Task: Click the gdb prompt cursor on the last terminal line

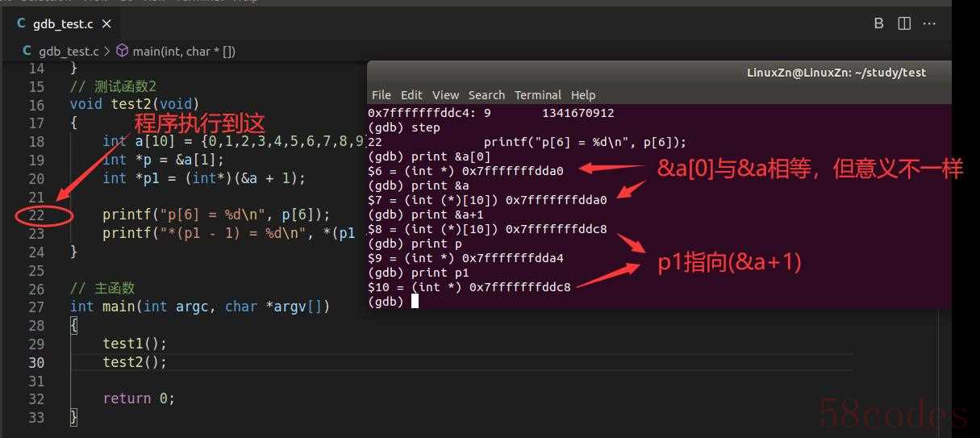Action: 415,302
